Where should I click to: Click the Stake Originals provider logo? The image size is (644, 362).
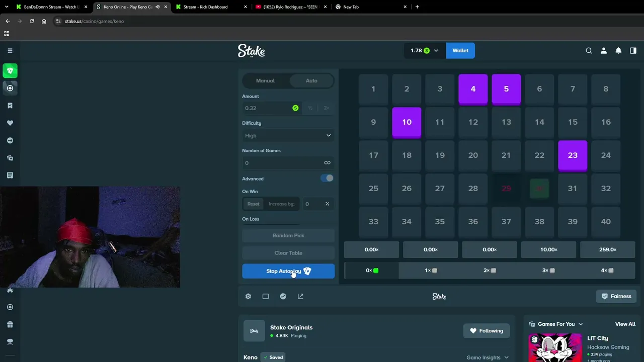(254, 331)
